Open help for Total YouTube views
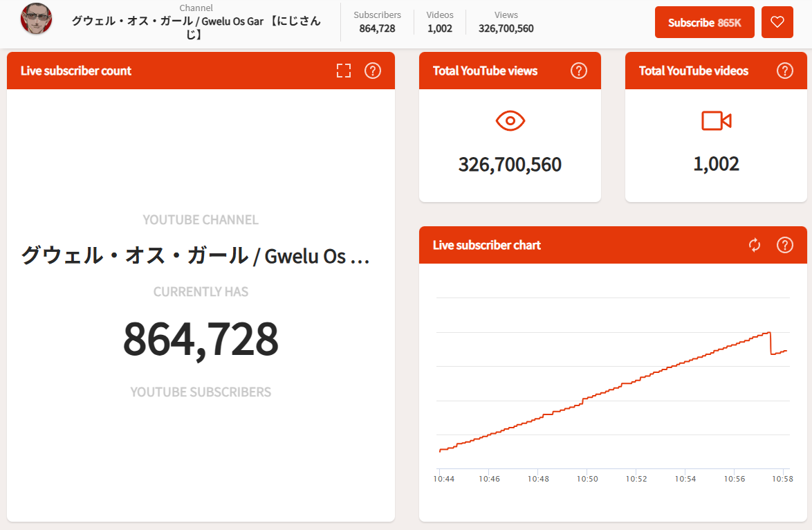Viewport: 812px width, 530px height. [579, 71]
